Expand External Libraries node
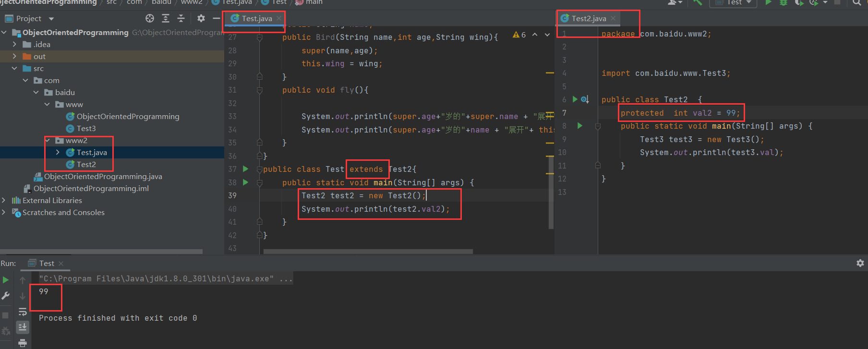 coord(4,200)
